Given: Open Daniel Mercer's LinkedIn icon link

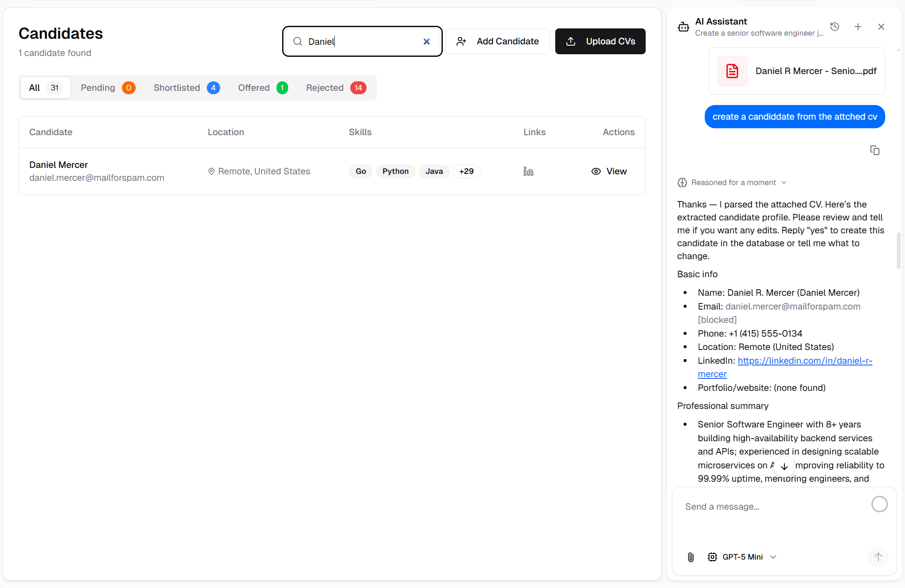Looking at the screenshot, I should tap(528, 171).
